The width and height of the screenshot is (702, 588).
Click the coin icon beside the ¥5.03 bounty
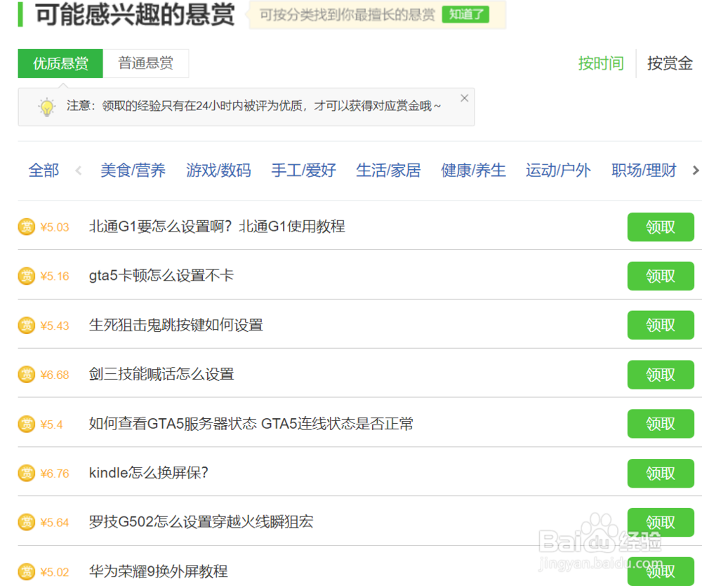point(27,227)
